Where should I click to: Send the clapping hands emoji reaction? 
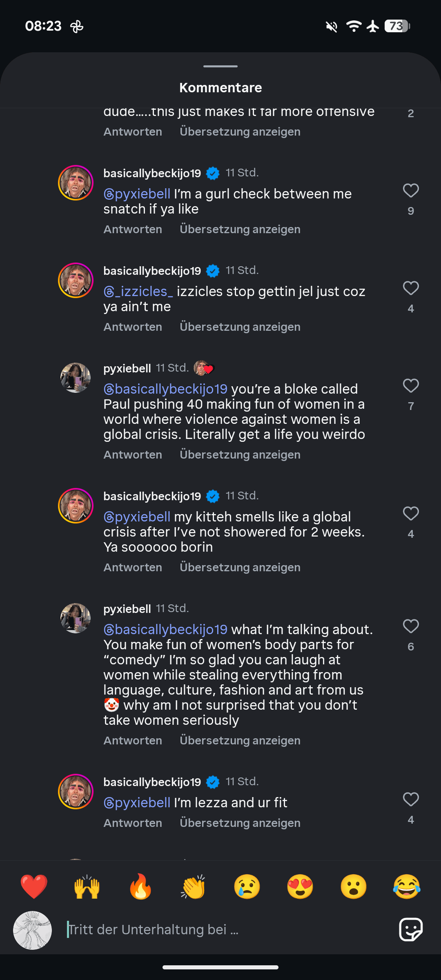tap(194, 887)
